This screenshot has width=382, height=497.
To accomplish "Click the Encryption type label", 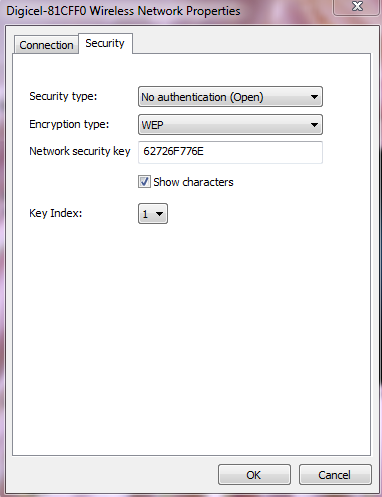I will [x=69, y=124].
